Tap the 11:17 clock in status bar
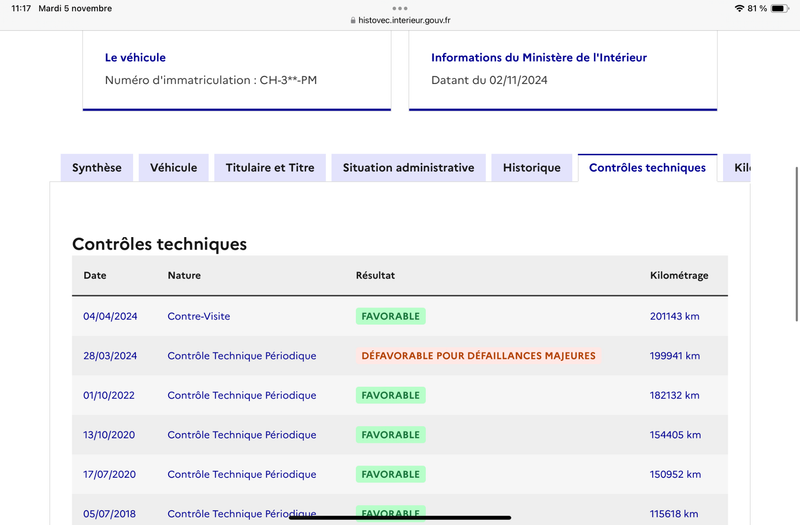 click(x=21, y=8)
